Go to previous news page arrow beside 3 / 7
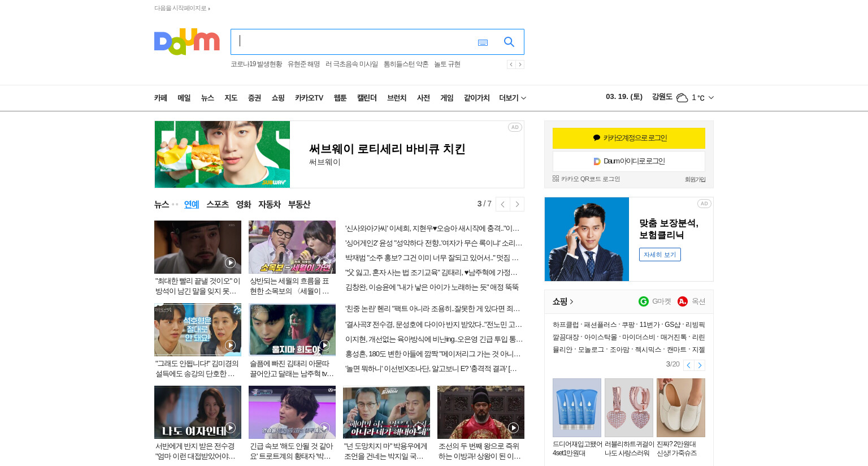Viewport: 868px width, 466px height. (x=502, y=204)
